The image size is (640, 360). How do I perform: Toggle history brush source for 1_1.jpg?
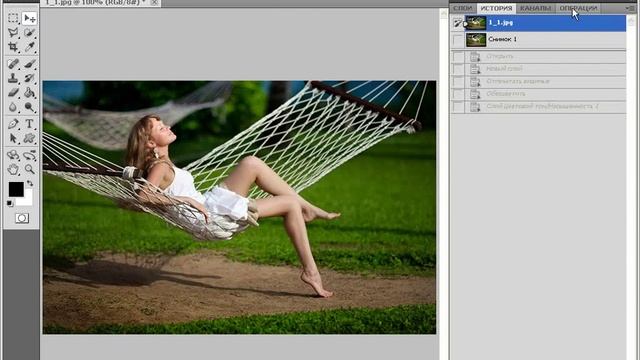coord(458,23)
